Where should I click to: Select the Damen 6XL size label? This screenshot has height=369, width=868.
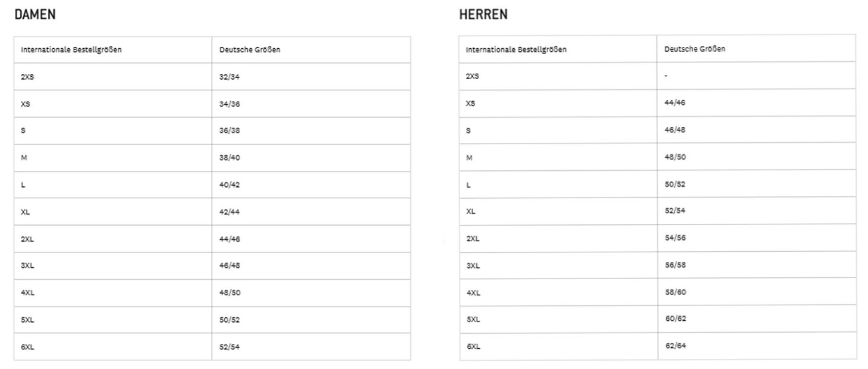[x=27, y=347]
